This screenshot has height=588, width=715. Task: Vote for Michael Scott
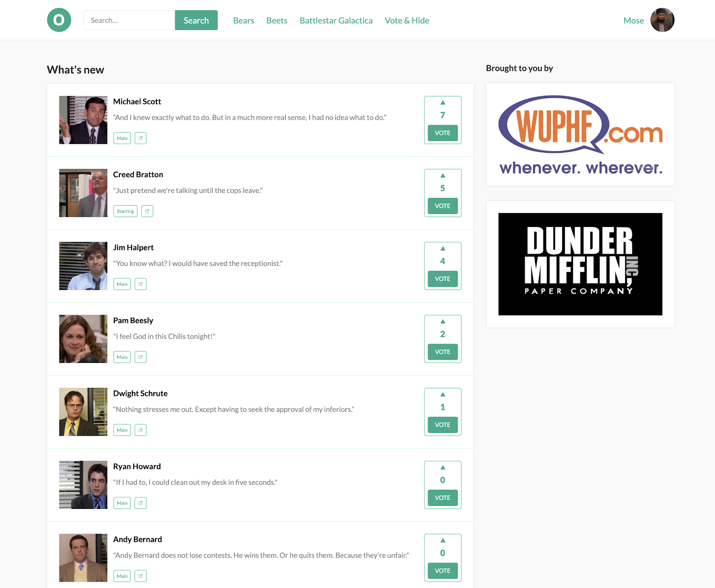click(443, 133)
